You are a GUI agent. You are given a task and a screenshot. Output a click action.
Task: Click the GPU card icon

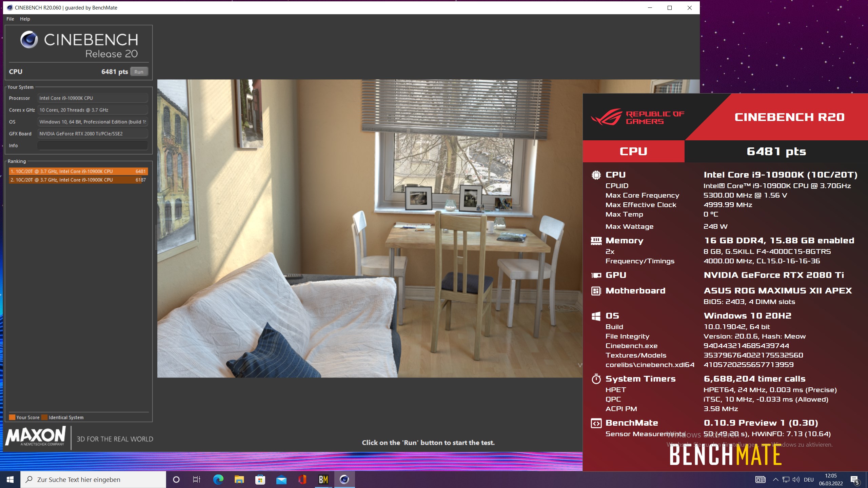[596, 276]
